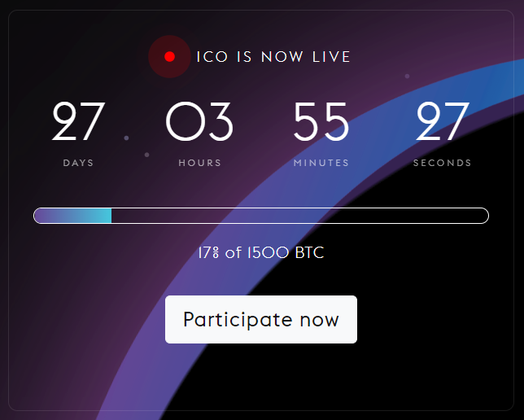The image size is (524, 420).
Task: Click the seconds countdown number
Action: pyautogui.click(x=443, y=121)
